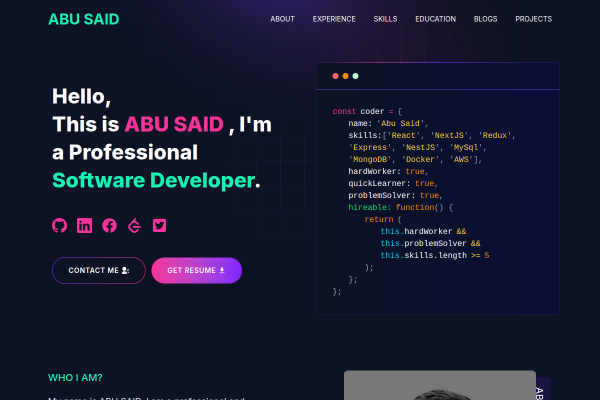Click the Software Developer headline text
The height and width of the screenshot is (400, 600).
pos(153,180)
